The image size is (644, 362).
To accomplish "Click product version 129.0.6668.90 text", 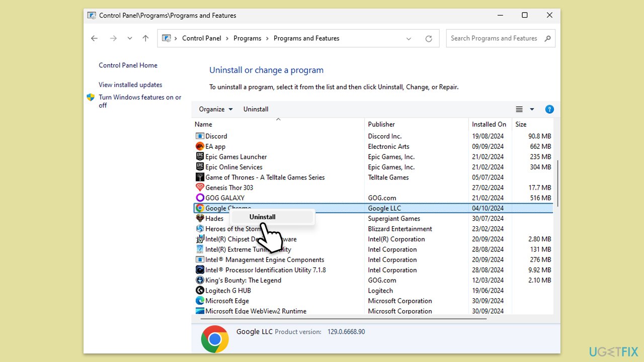I will (346, 332).
